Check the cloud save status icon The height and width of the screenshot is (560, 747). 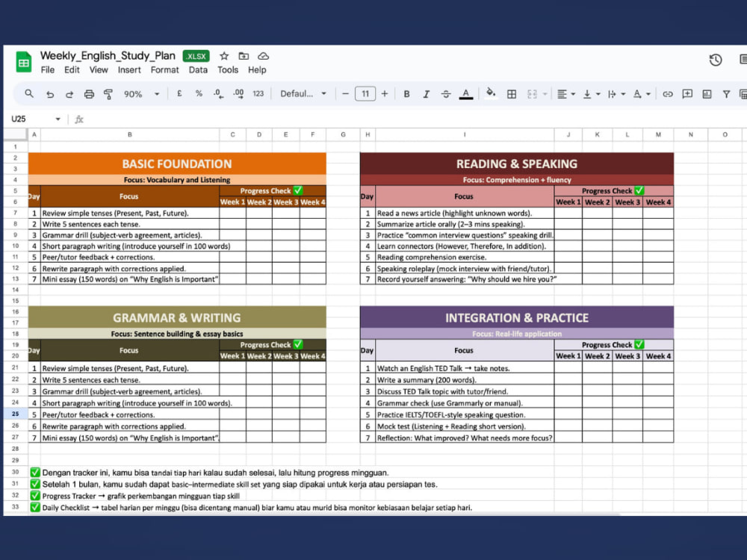click(263, 56)
